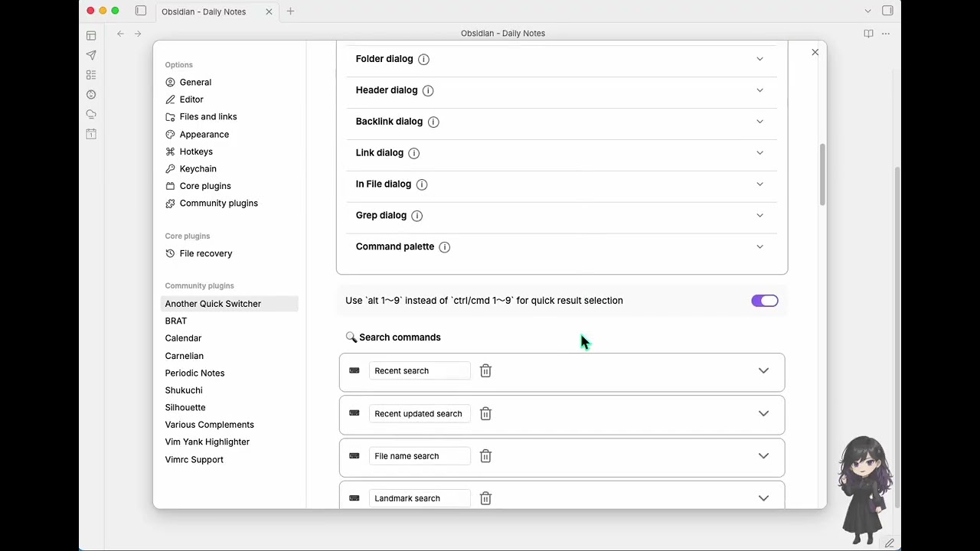Expand the Command palette section chevron

(759, 247)
